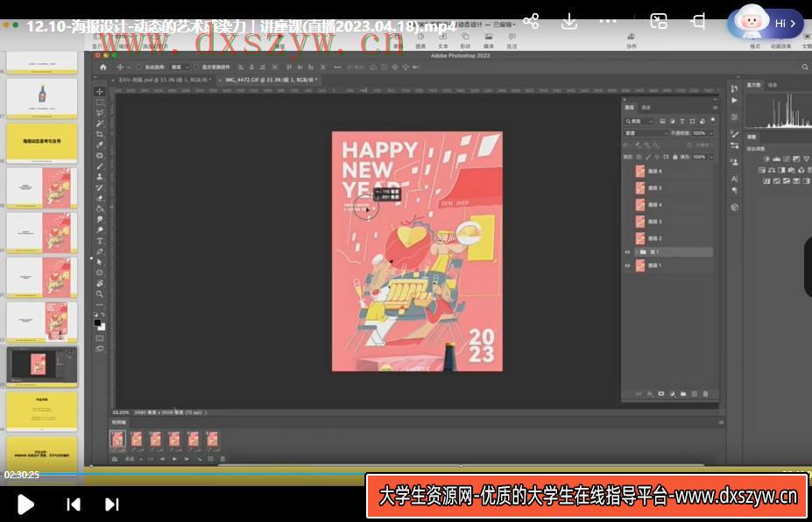The image size is (812, 522).
Task: Toggle layer filtering on/off switch
Action: click(x=713, y=120)
